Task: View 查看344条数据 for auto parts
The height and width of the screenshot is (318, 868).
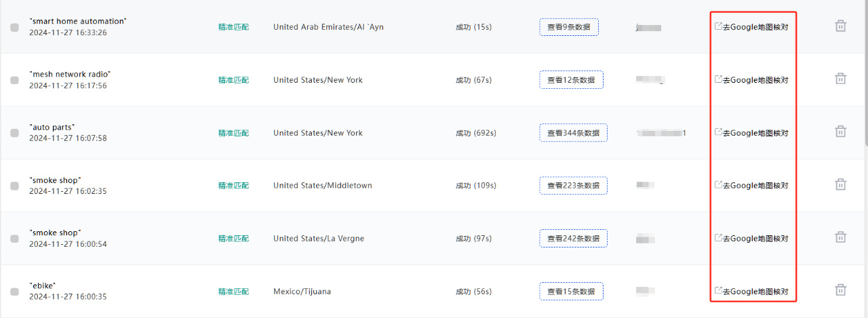Action: click(573, 133)
